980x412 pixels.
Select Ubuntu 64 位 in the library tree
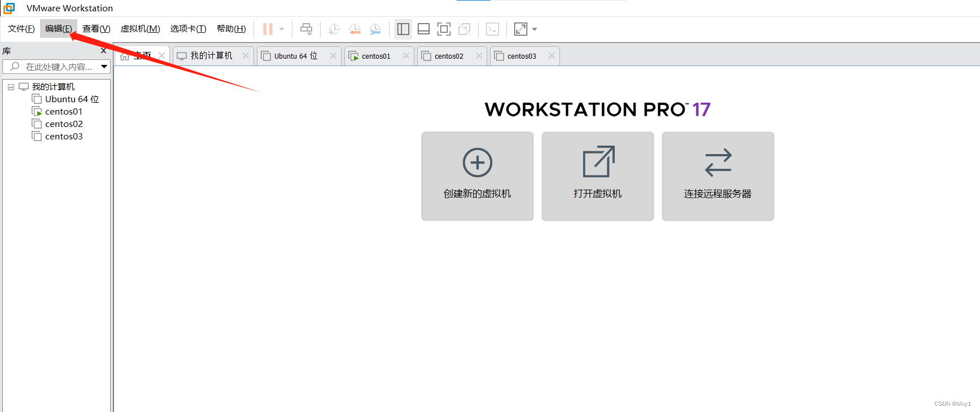click(x=72, y=99)
